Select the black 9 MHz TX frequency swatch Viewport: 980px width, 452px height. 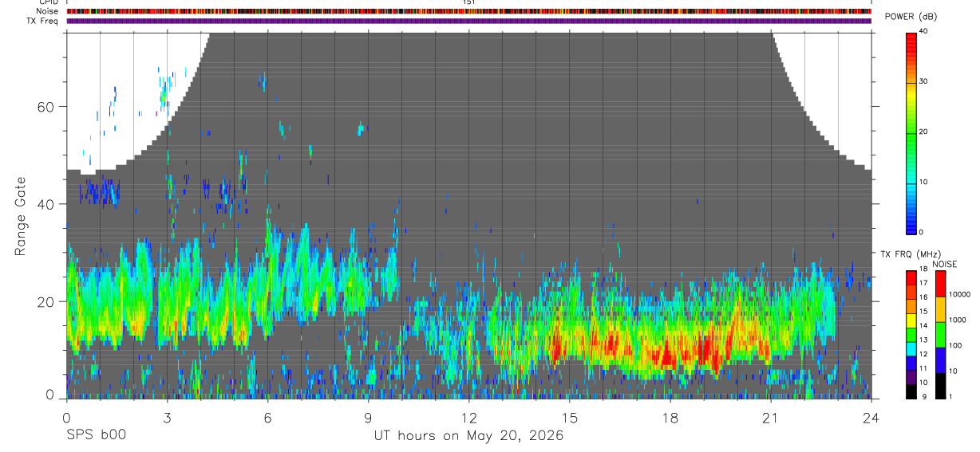[x=911, y=391]
